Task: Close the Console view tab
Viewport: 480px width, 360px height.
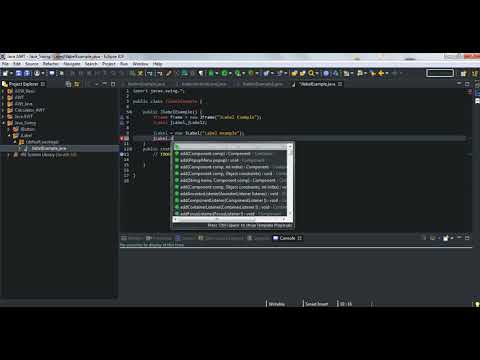Action: click(300, 238)
